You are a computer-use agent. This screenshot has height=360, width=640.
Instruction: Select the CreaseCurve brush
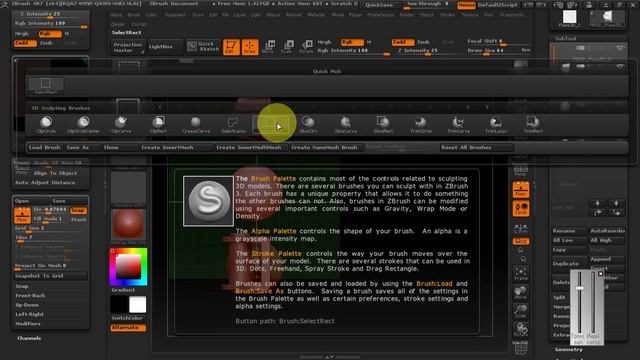point(196,124)
